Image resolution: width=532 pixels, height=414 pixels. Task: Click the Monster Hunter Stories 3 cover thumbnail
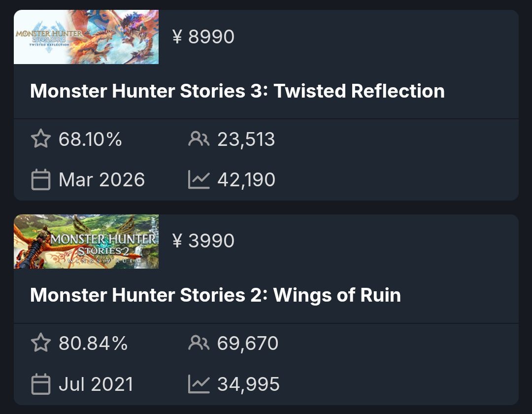(86, 37)
